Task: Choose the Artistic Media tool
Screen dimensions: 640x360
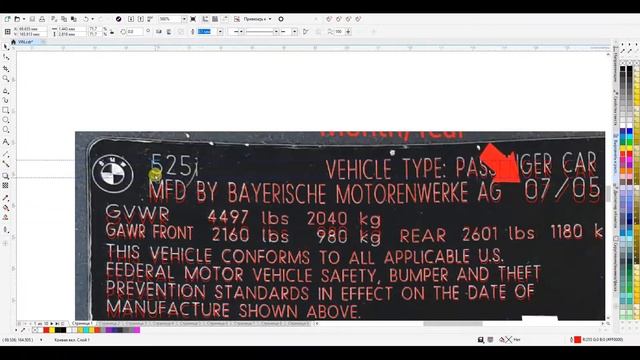Action: tap(6, 100)
